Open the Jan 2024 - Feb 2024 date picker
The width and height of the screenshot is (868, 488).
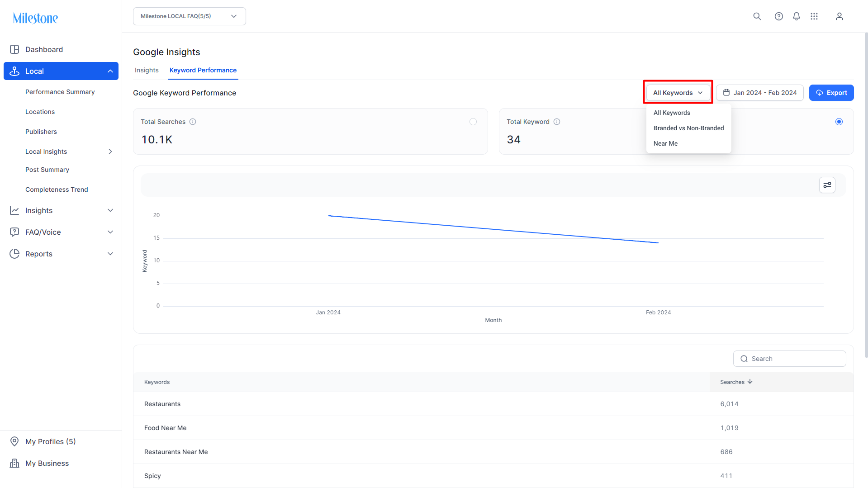click(x=760, y=93)
